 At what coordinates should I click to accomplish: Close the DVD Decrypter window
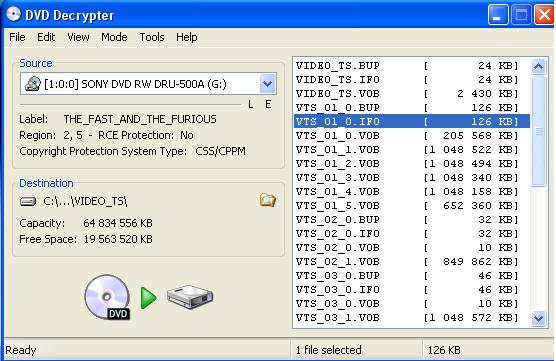tap(544, 15)
